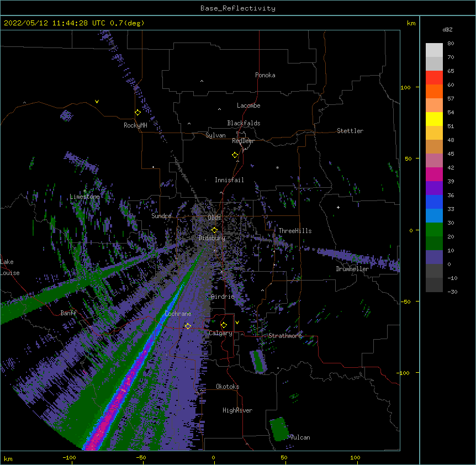Viewport: 476px width, 465px height.
Task: Click the Stettler label
Action: tap(350, 131)
